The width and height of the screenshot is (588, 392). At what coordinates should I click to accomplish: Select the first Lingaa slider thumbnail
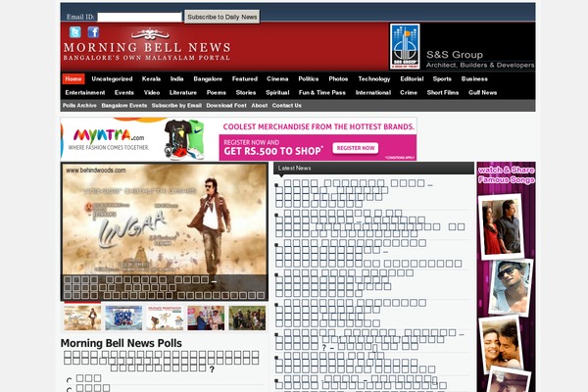click(82, 318)
